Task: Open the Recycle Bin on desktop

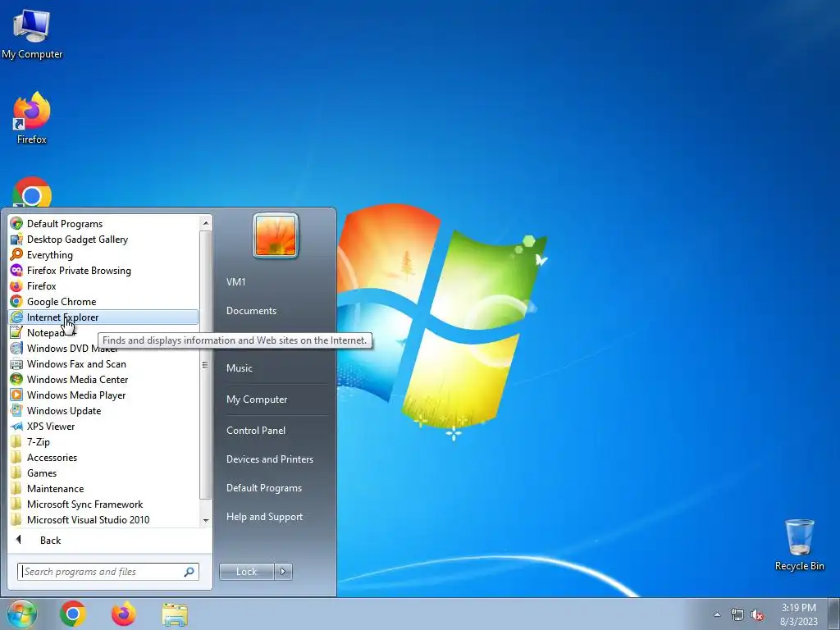Action: [799, 545]
